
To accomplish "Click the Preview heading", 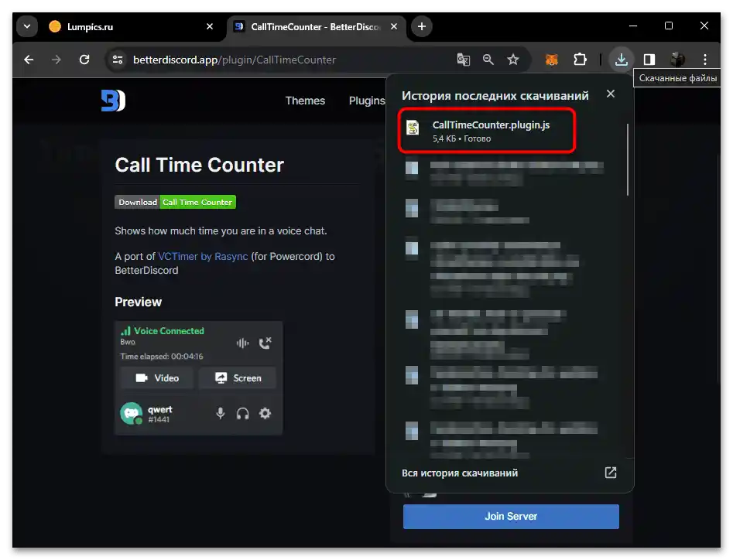I will (139, 302).
